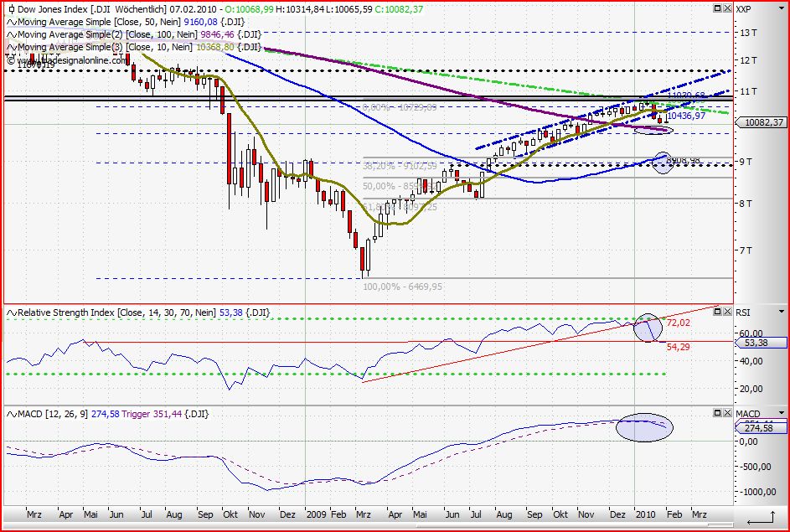Click the MACD indicator curve icon
Screen dimensions: 790x532
click(x=11, y=412)
